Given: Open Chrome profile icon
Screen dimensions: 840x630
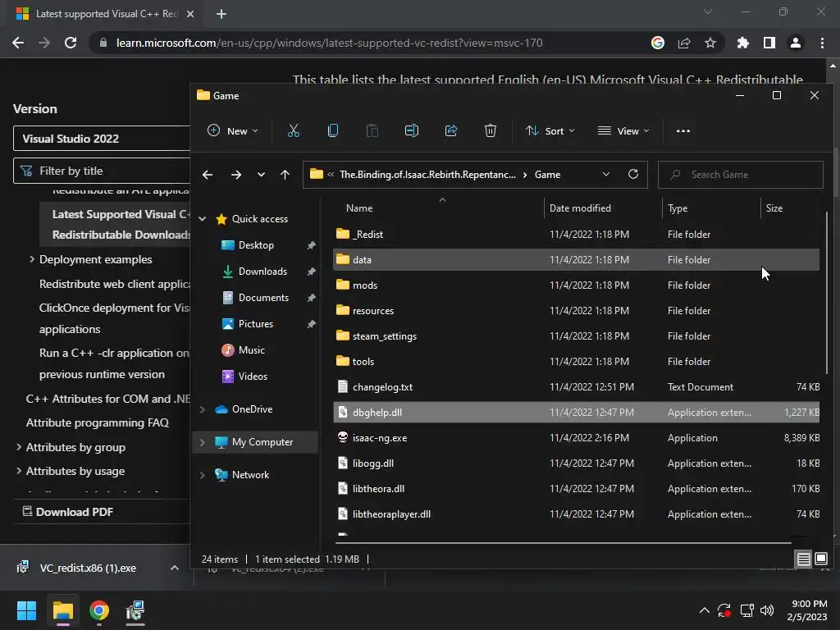Looking at the screenshot, I should [x=796, y=43].
